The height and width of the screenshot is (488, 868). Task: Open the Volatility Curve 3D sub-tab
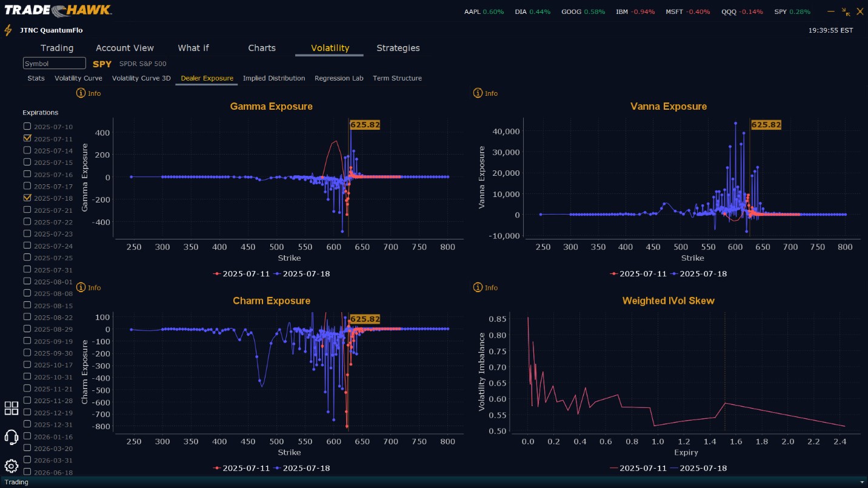tap(141, 78)
